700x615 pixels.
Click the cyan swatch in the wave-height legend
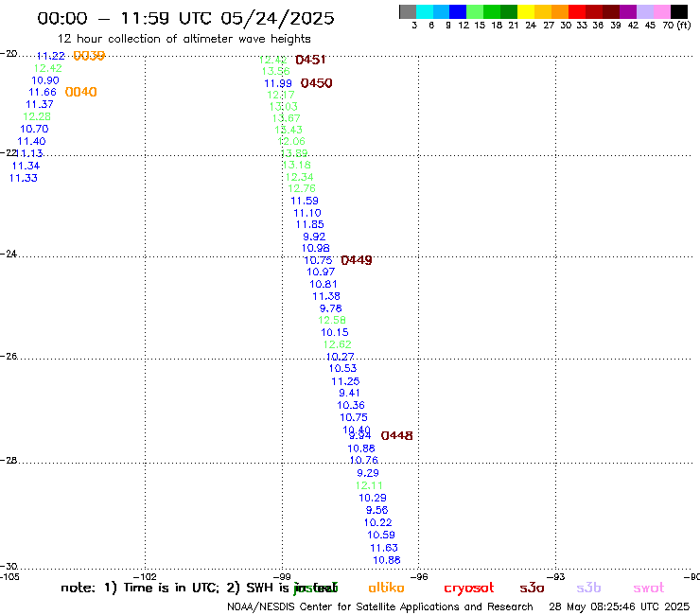tap(425, 11)
